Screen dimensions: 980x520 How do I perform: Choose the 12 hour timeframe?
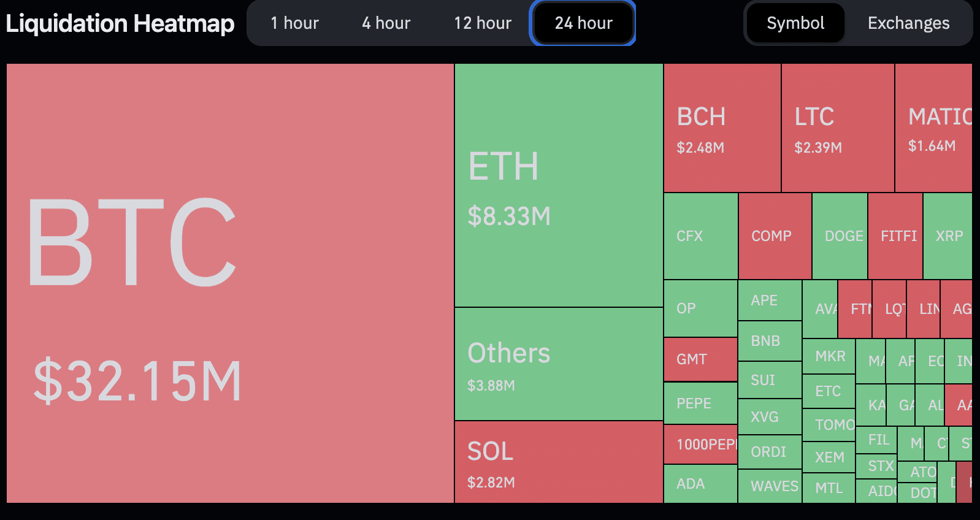coord(483,23)
